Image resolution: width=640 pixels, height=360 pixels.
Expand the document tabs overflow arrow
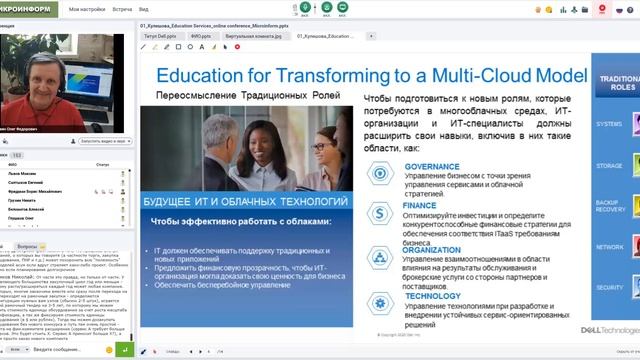tap(371, 36)
